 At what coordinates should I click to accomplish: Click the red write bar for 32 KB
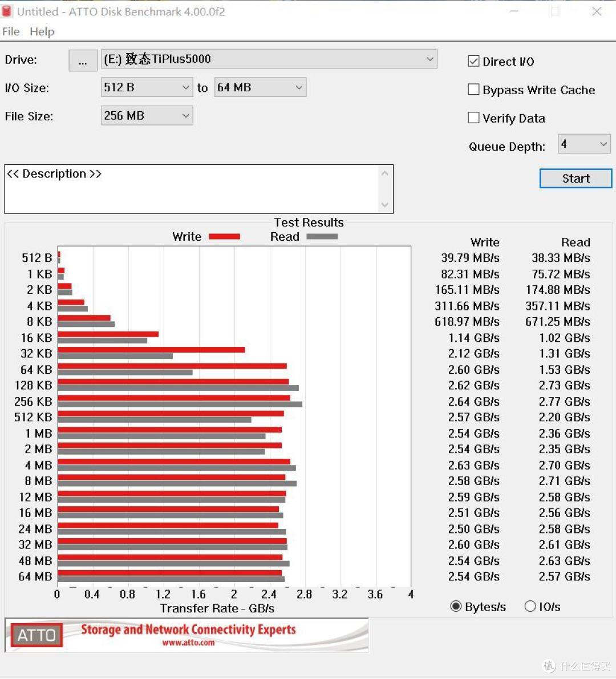(152, 349)
